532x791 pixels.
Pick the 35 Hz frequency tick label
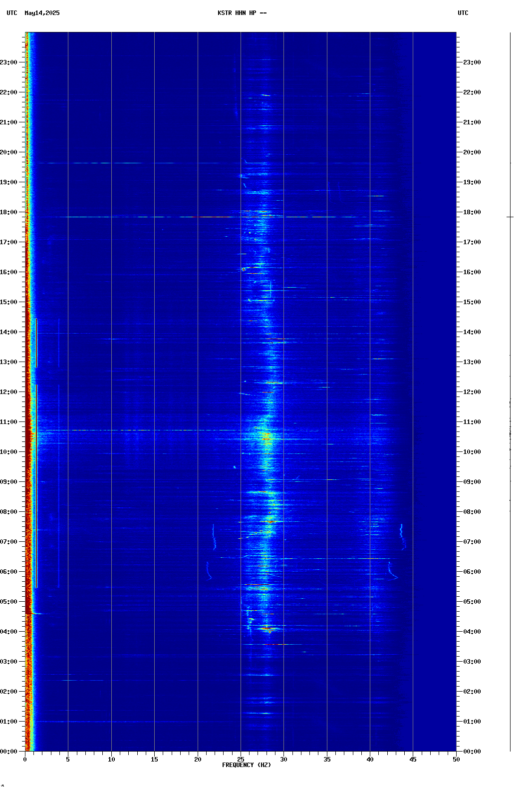pos(327,760)
